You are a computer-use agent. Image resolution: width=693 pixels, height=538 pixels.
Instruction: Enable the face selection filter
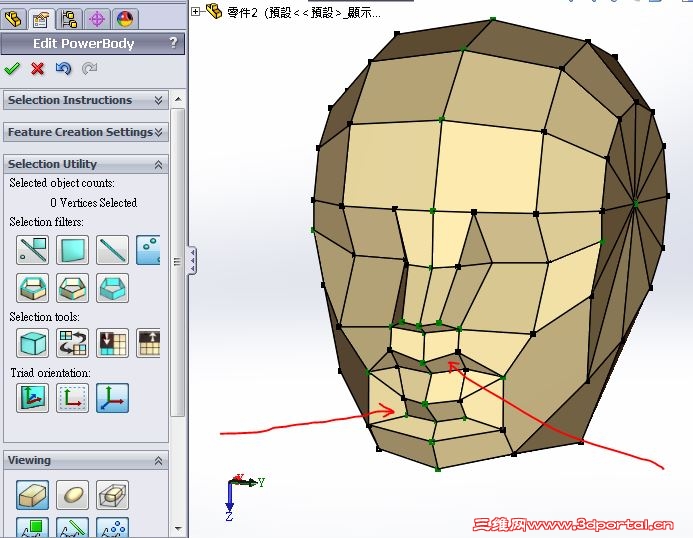tap(72, 250)
